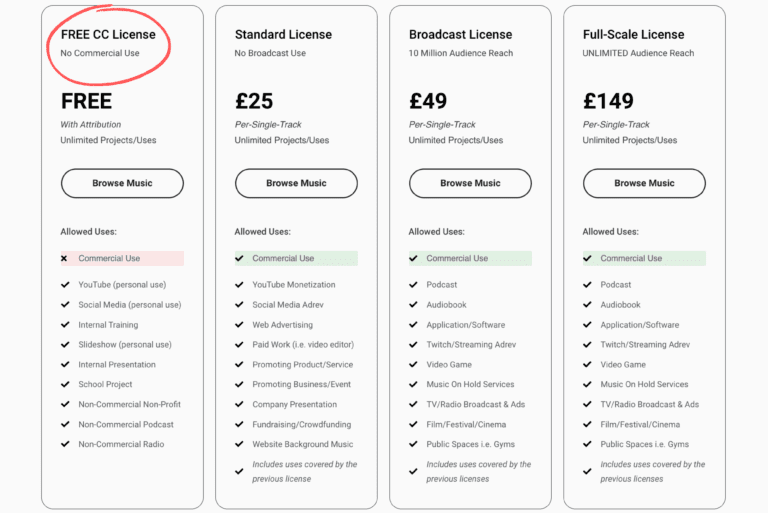768x513 pixels.
Task: Click checkmark next to Non-Commercial Radio
Action: [65, 444]
